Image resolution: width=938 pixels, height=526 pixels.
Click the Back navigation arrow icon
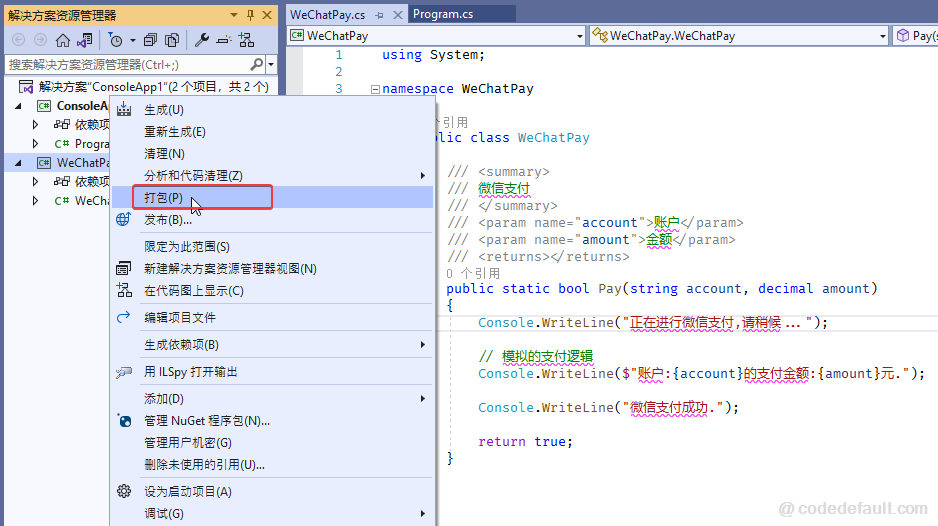(x=19, y=40)
